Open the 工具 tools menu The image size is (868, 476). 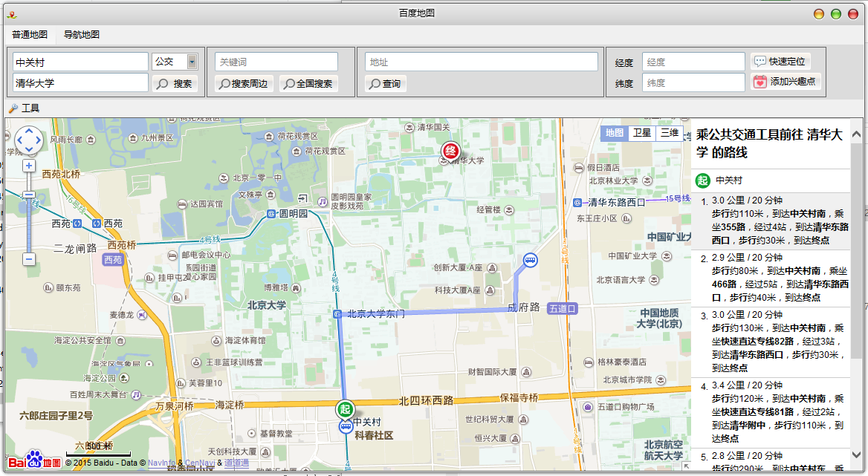(x=25, y=108)
